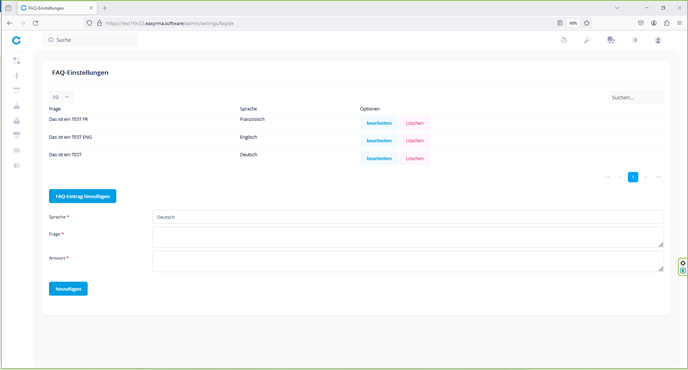Screen dimensions: 688x370
Task: Open the browser hamburger application menu
Action: 679,23
